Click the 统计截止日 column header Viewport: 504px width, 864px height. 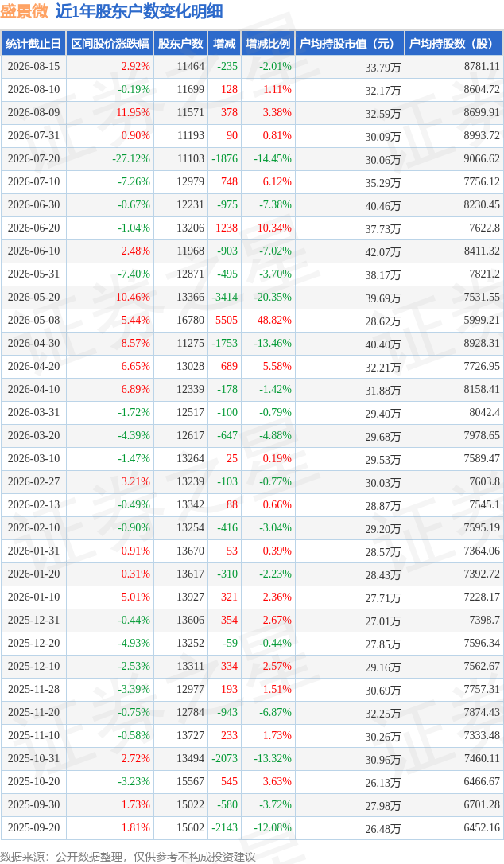point(33,44)
